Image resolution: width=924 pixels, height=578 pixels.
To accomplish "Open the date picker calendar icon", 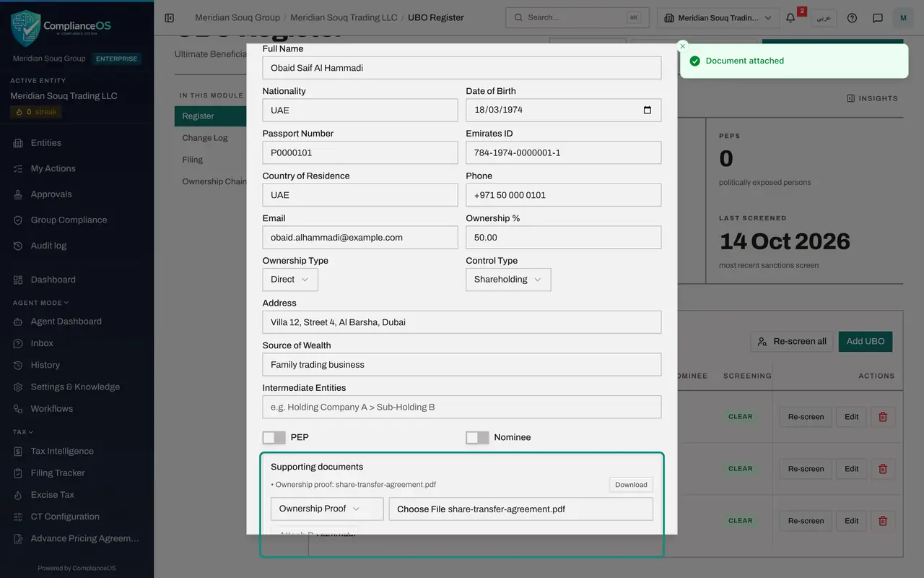I will 647,110.
